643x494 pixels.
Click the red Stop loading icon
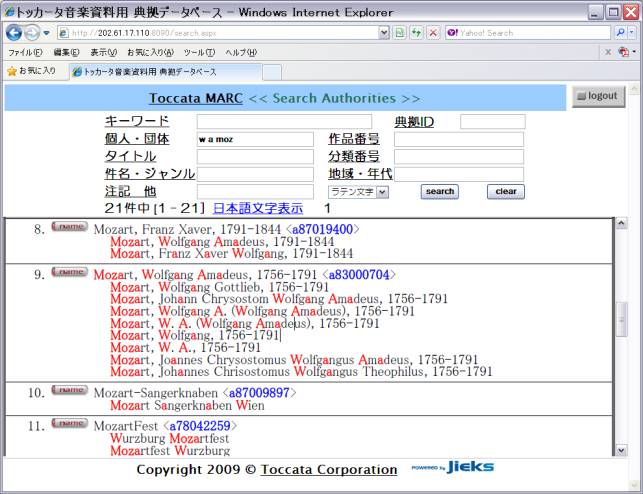pos(433,33)
